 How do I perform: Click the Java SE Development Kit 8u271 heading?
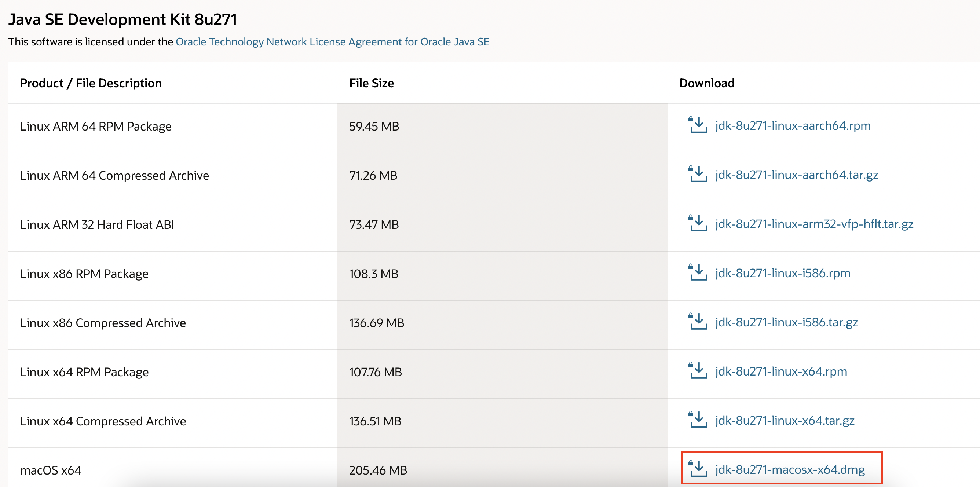[x=122, y=19]
